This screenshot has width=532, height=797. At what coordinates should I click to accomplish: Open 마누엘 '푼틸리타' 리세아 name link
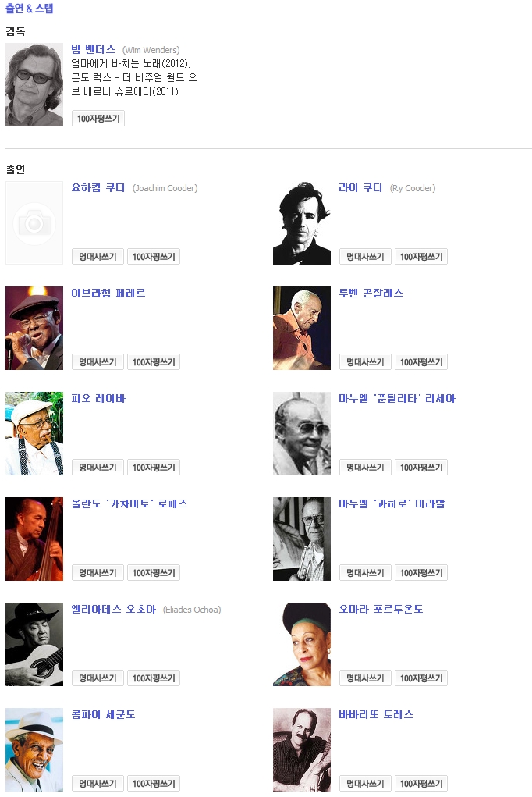[397, 398]
